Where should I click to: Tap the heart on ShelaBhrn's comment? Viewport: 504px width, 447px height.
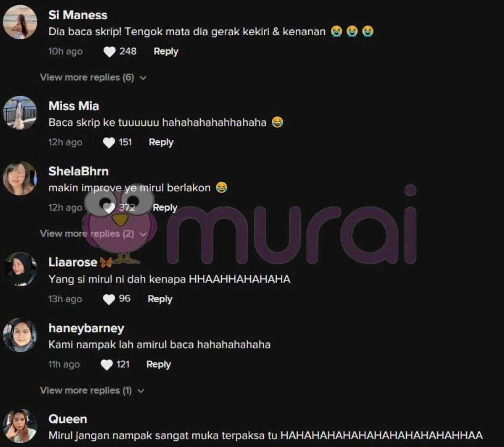[x=109, y=208]
